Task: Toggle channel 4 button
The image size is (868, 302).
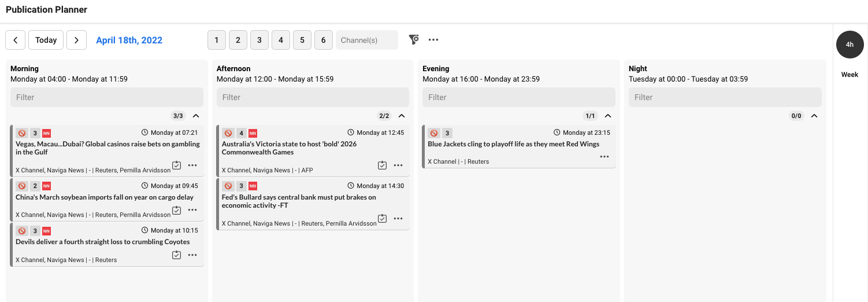Action: [x=280, y=40]
